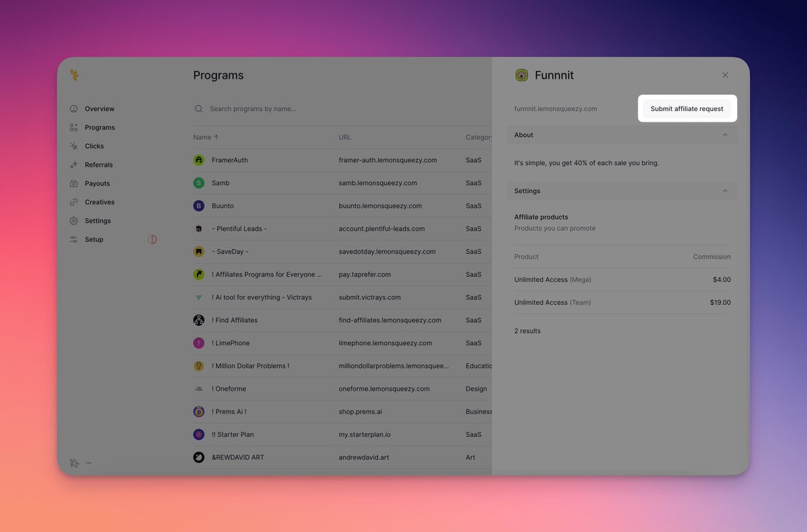807x532 pixels.
Task: Close the Funnnit details panel
Action: [725, 75]
